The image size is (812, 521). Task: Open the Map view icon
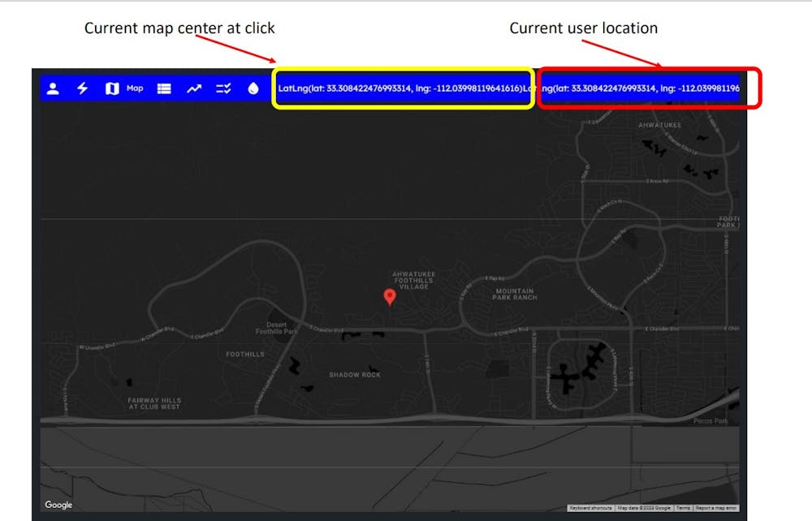point(110,88)
